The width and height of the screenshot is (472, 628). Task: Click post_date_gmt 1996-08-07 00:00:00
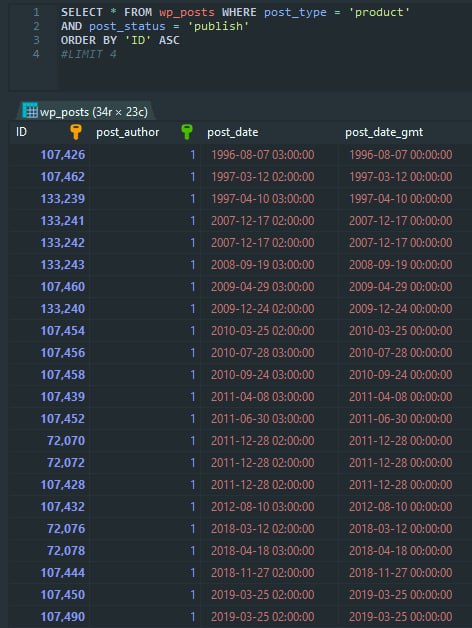click(x=401, y=155)
